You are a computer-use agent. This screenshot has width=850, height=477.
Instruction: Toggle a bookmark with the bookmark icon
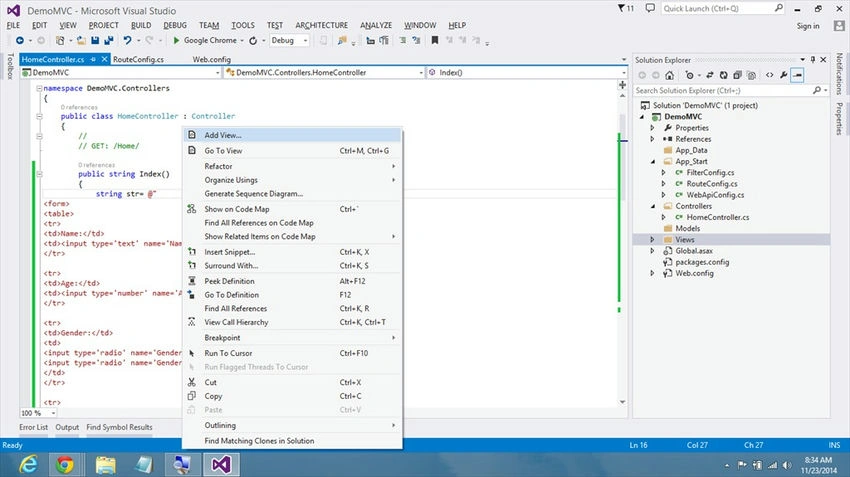tap(435, 41)
